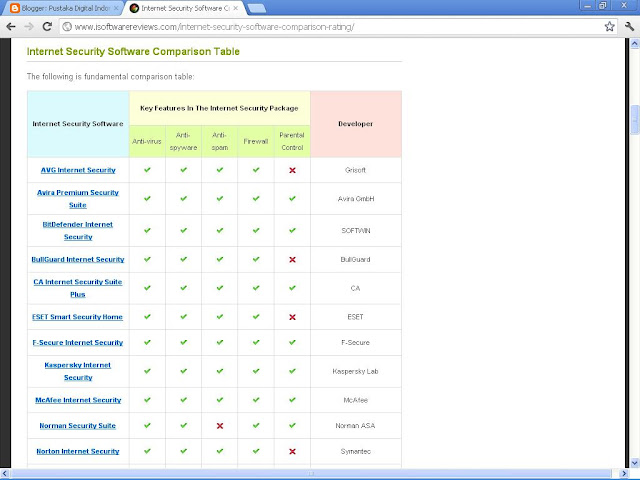Click the Parental Control column header

(292, 142)
